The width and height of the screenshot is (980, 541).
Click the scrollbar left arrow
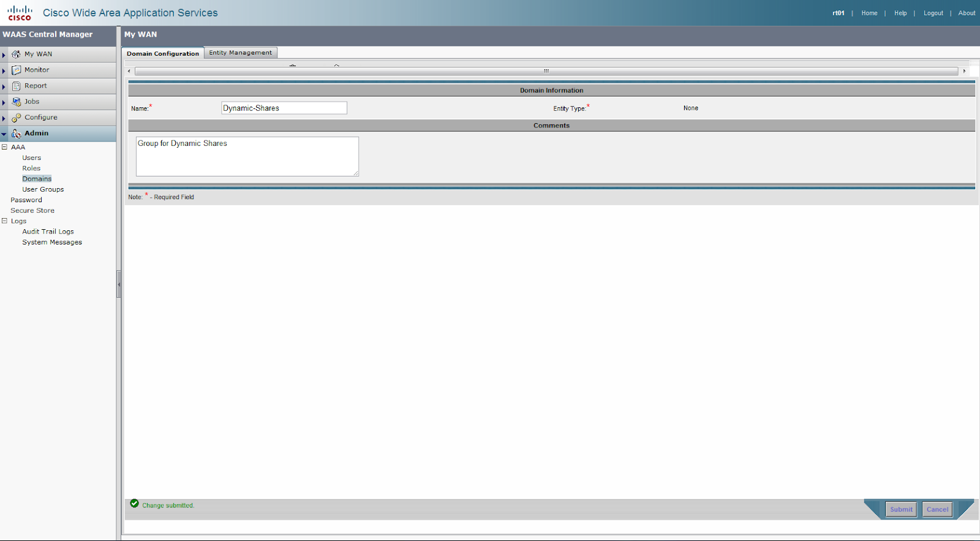coord(129,71)
